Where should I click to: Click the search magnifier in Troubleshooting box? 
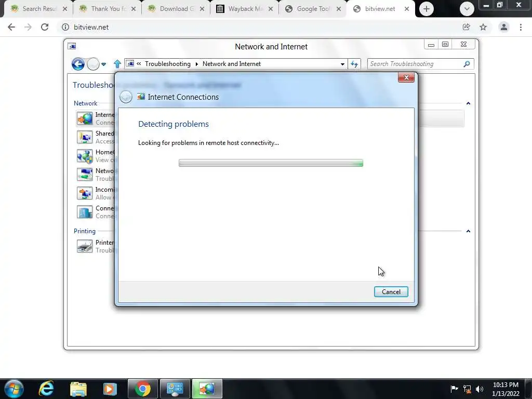point(467,64)
